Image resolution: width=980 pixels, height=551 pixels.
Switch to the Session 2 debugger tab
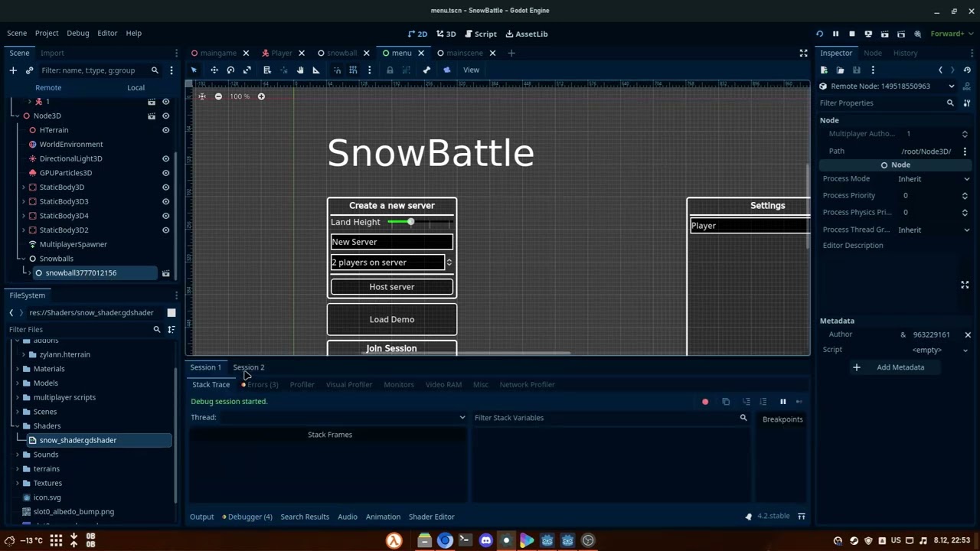pos(248,367)
